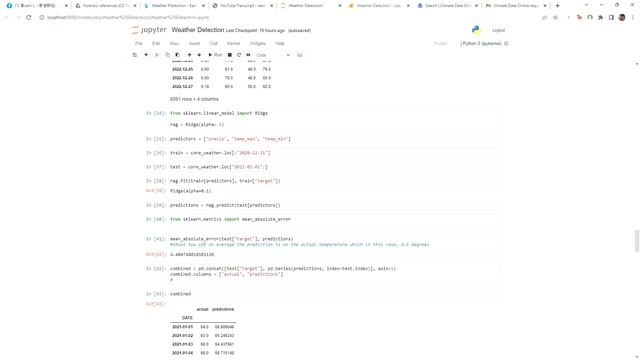
Task: Restart the kernel using the circular arrow icon
Action: coord(239,55)
